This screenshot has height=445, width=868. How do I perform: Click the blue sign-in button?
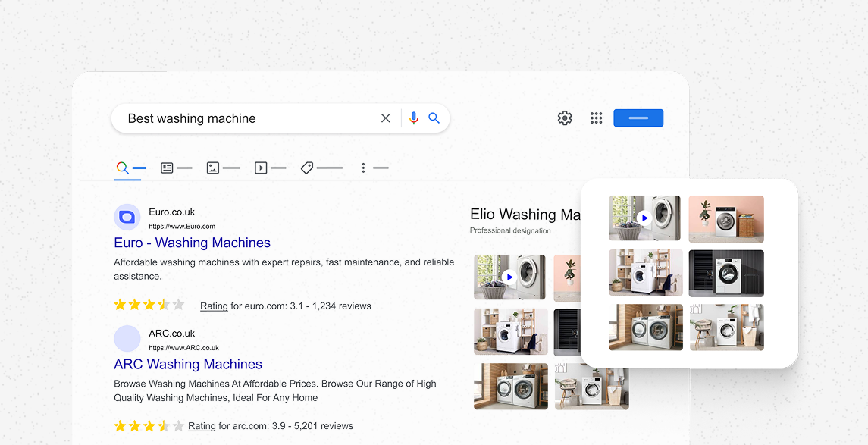[638, 118]
